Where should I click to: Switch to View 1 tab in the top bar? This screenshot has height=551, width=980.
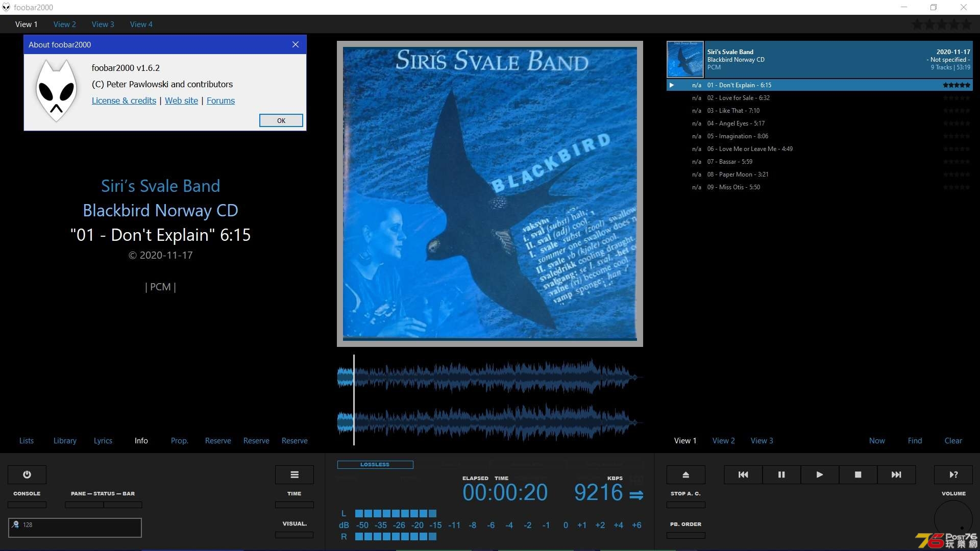click(x=27, y=24)
